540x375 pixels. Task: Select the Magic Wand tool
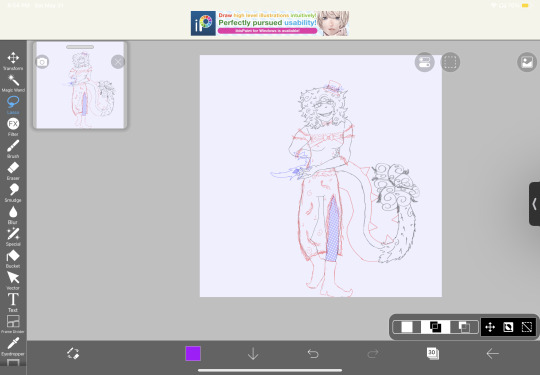click(x=13, y=83)
